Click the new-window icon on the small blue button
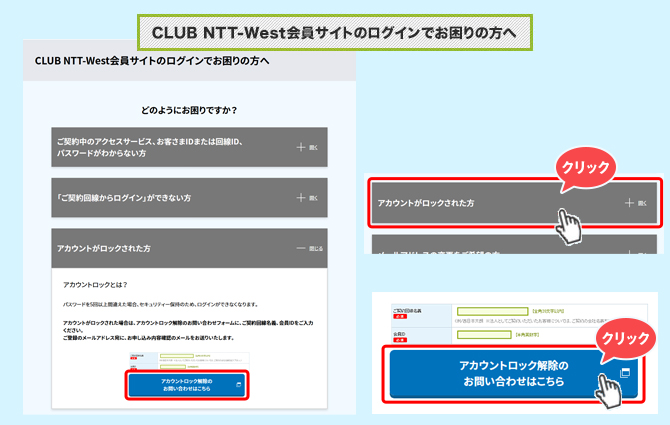The image size is (670, 425). coord(238,385)
